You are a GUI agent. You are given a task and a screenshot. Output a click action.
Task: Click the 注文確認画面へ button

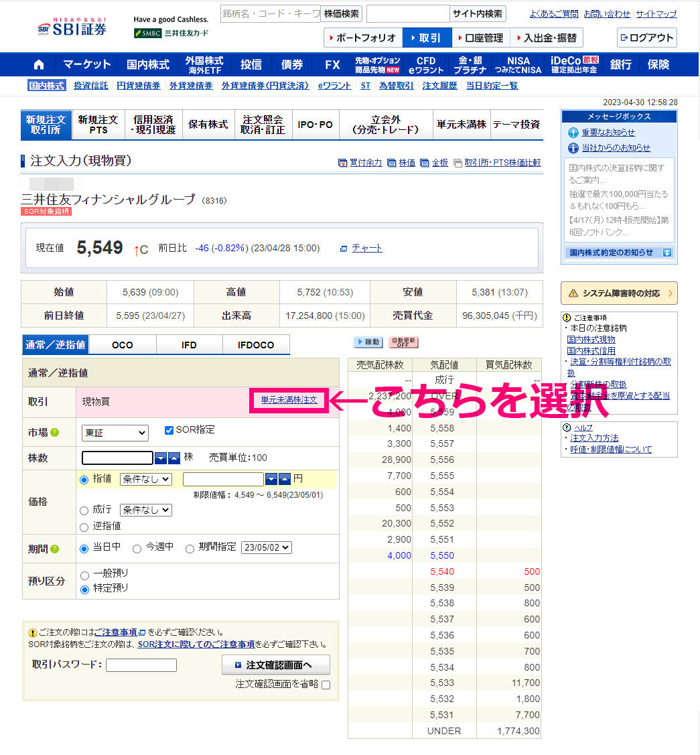click(x=276, y=665)
